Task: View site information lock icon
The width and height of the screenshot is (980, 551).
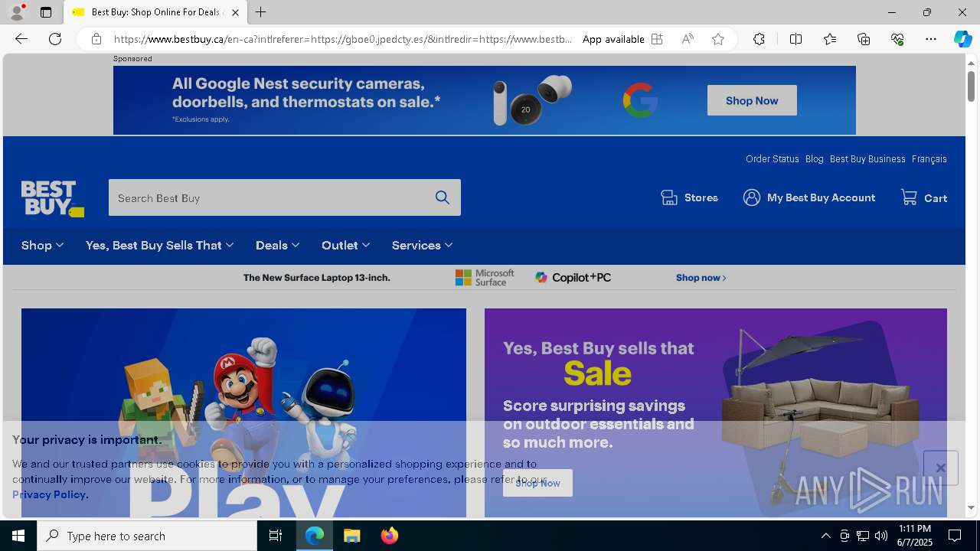Action: point(96,39)
